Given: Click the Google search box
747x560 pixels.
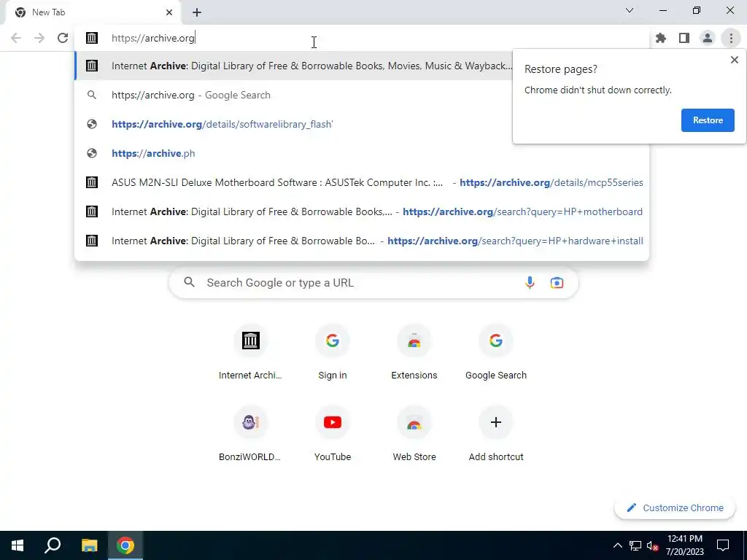Looking at the screenshot, I should click(x=373, y=283).
